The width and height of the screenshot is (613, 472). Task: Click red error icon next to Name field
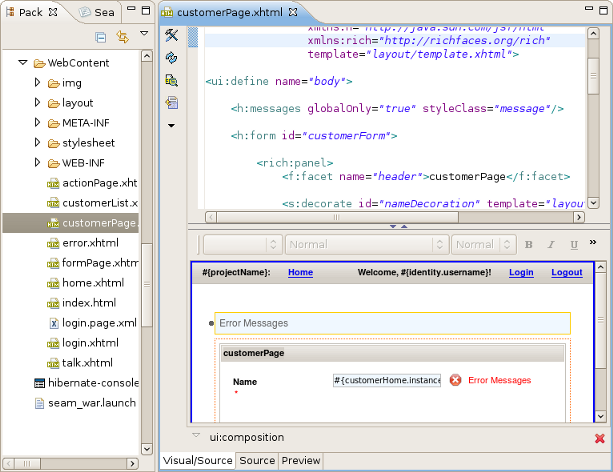[455, 380]
